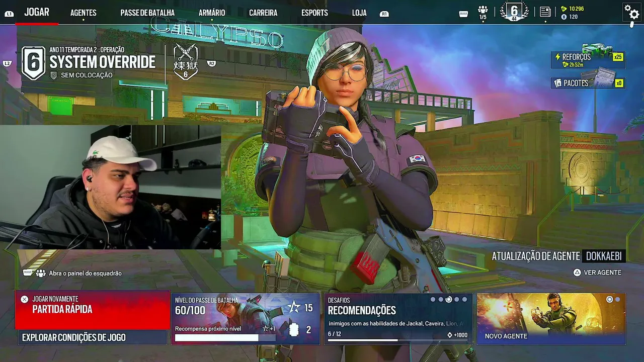Click the 120 credits balance

pyautogui.click(x=574, y=17)
